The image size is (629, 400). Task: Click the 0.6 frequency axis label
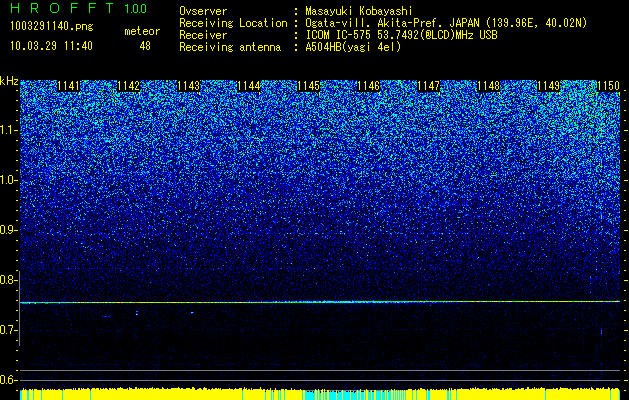(x=8, y=380)
